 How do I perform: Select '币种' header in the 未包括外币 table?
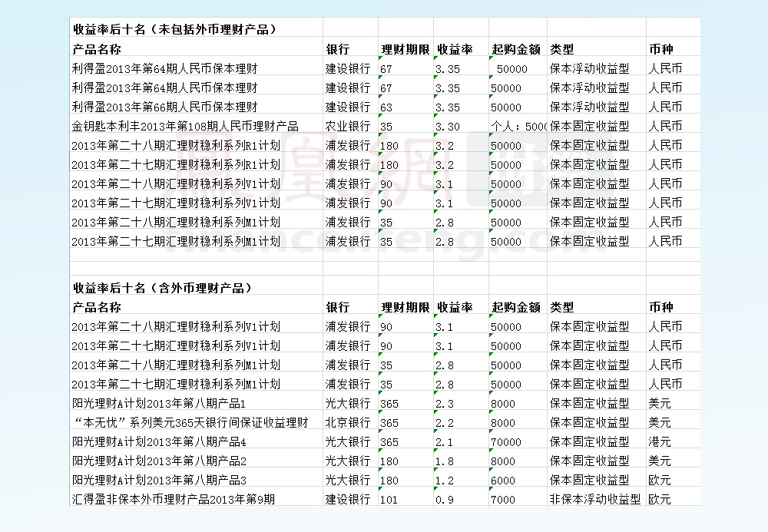pos(661,49)
